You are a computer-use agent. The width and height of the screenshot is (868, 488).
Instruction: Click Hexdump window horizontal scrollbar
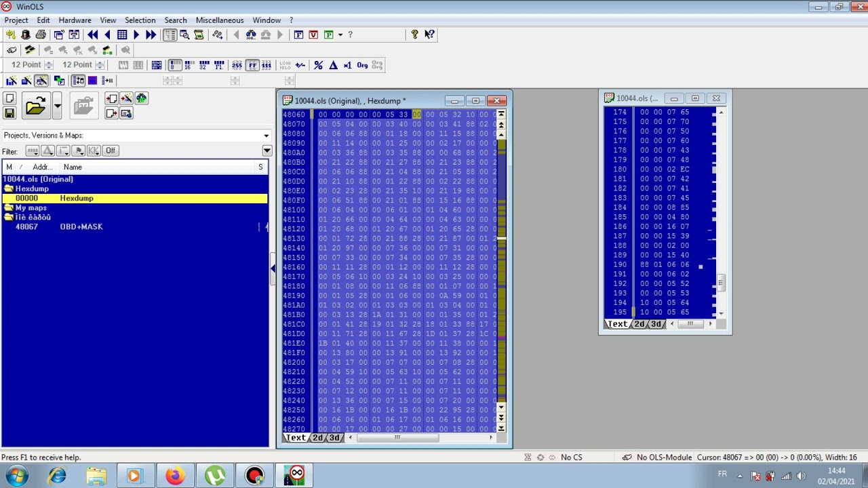coord(420,438)
